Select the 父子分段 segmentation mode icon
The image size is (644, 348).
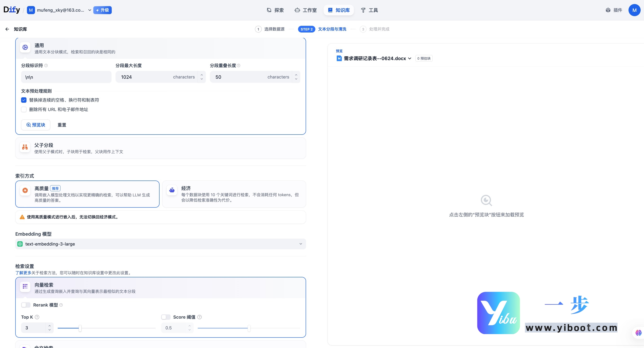[25, 147]
